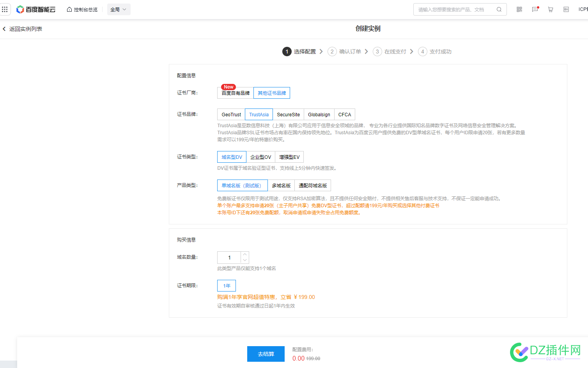Select 多域名版 product type
Screen dimensions: 588x368
pyautogui.click(x=281, y=185)
